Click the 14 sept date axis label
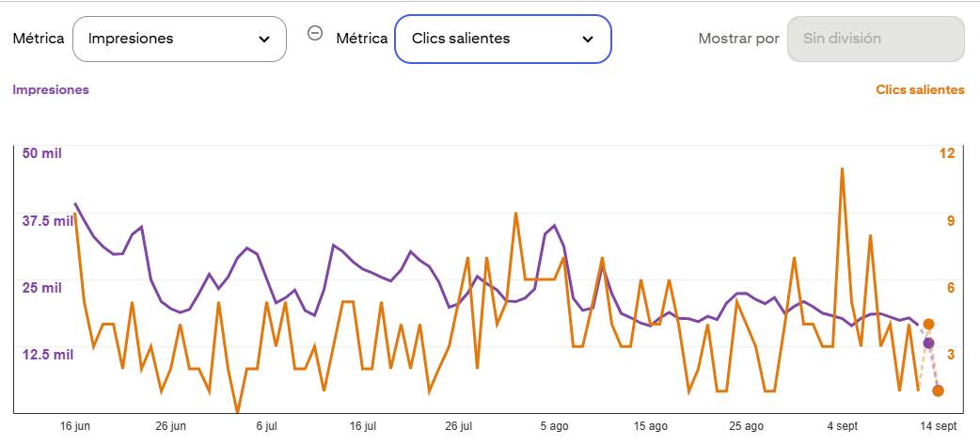 click(940, 426)
